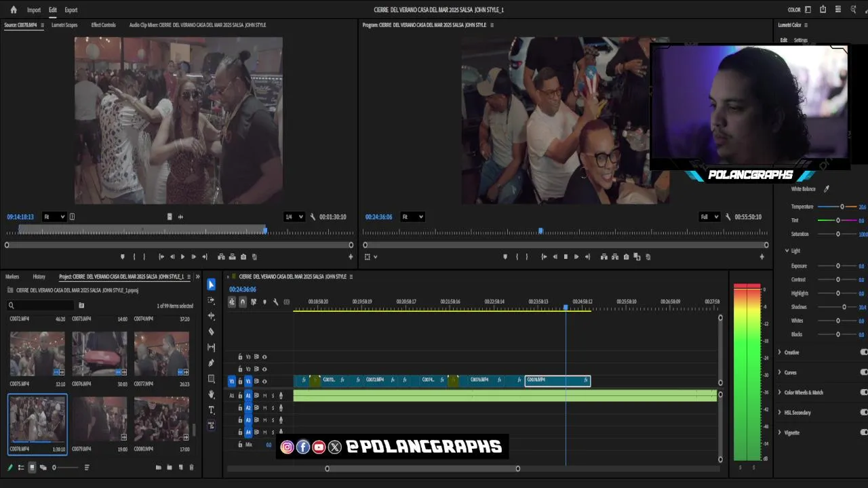This screenshot has width=868, height=488.
Task: Stop playback in the Program monitor
Action: [566, 257]
